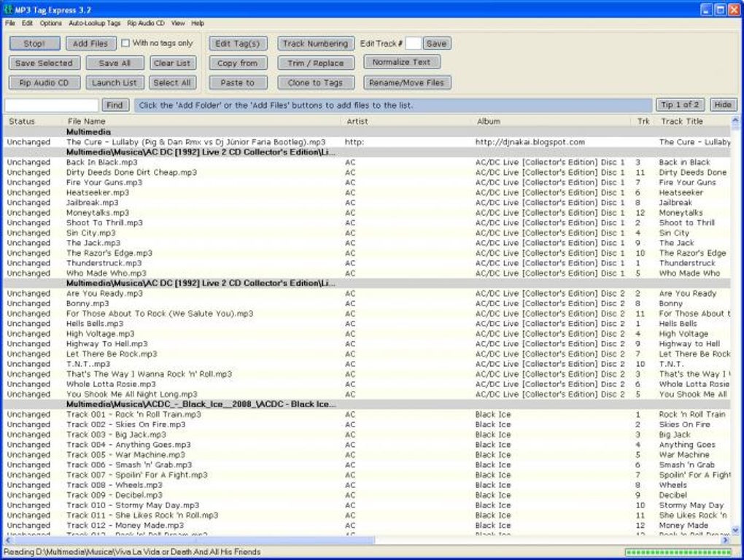Viewport: 744px width, 560px height.
Task: Click the Clear List button
Action: [172, 63]
